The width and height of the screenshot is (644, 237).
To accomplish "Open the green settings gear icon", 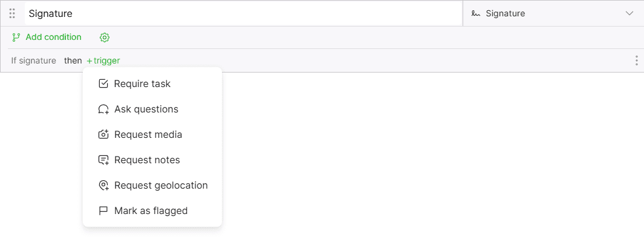I will pos(105,37).
